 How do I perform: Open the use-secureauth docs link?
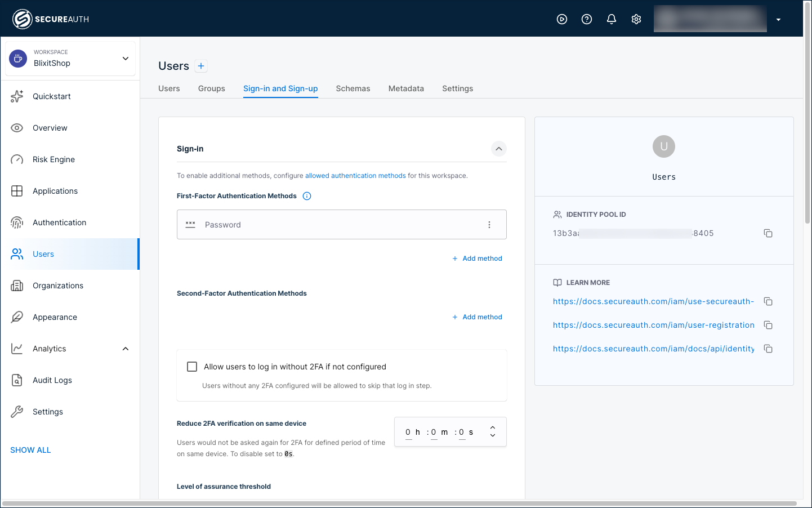[x=653, y=301]
